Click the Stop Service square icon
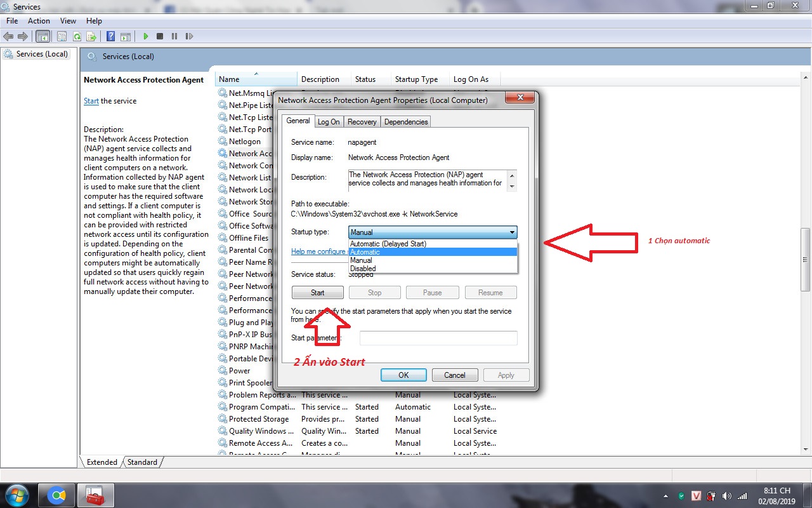The image size is (812, 508). [160, 36]
